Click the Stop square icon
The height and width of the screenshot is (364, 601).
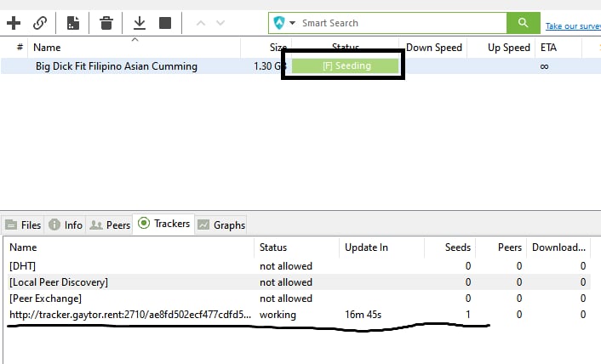tap(165, 23)
